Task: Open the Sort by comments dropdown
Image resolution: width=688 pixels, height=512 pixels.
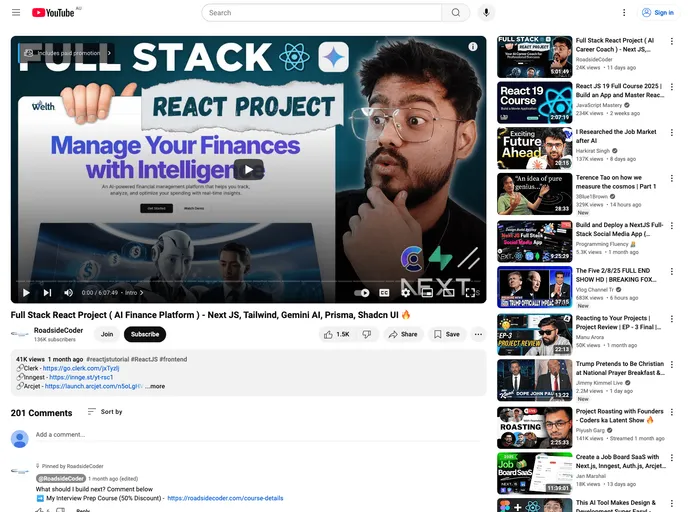Action: (105, 412)
